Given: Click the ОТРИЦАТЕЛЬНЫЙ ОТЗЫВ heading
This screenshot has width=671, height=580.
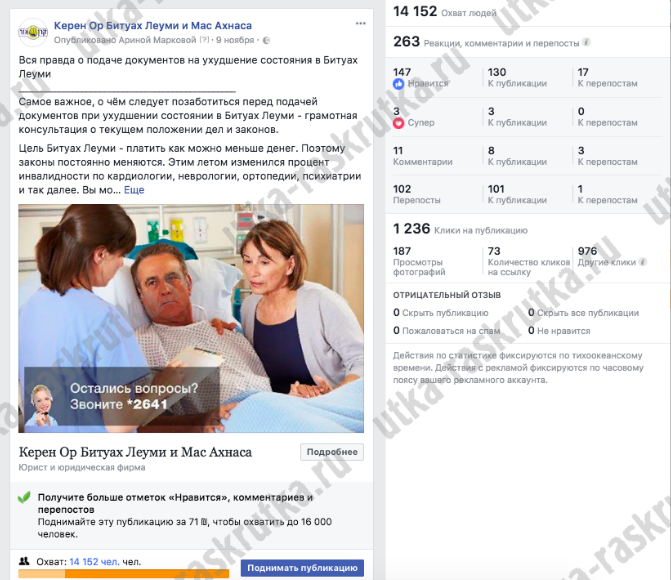Looking at the screenshot, I should coord(447,295).
